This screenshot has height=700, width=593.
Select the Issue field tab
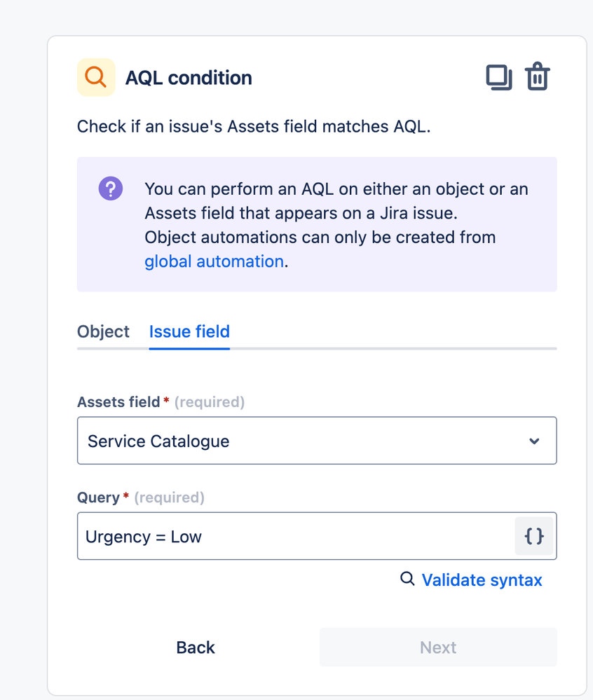tap(189, 331)
